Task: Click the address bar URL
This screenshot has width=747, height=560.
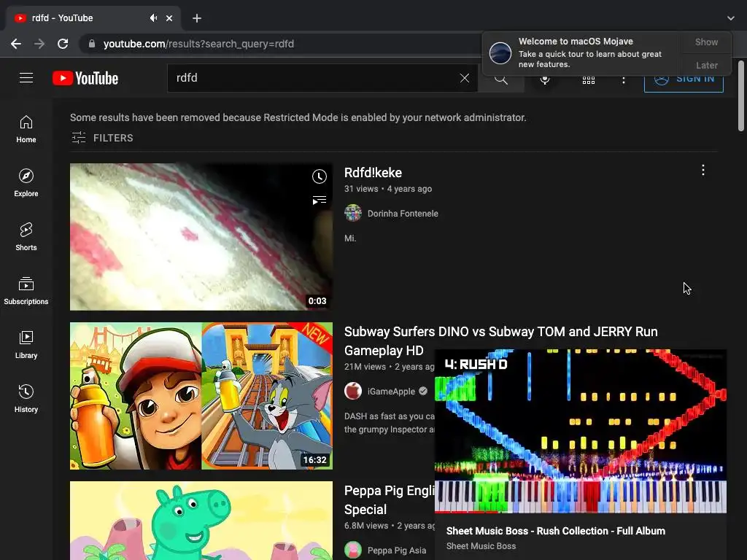Action: [198, 44]
